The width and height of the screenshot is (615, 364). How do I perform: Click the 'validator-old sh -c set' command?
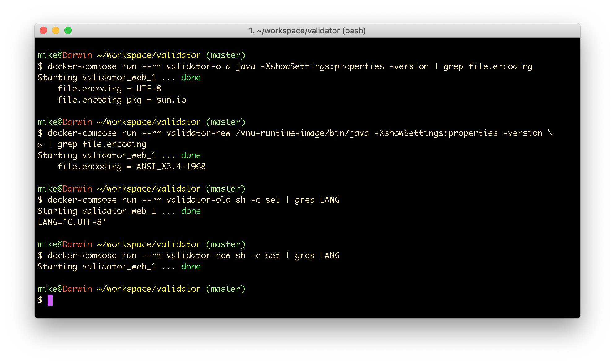click(189, 200)
